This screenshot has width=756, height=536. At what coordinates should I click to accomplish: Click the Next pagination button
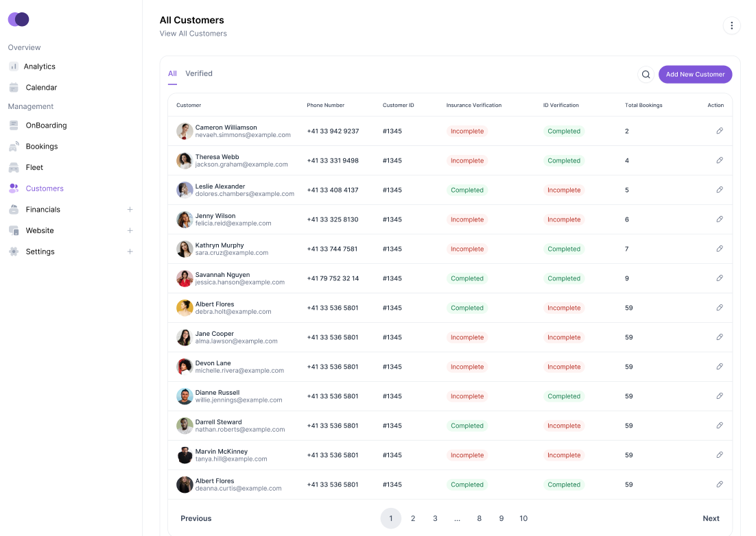click(x=711, y=518)
